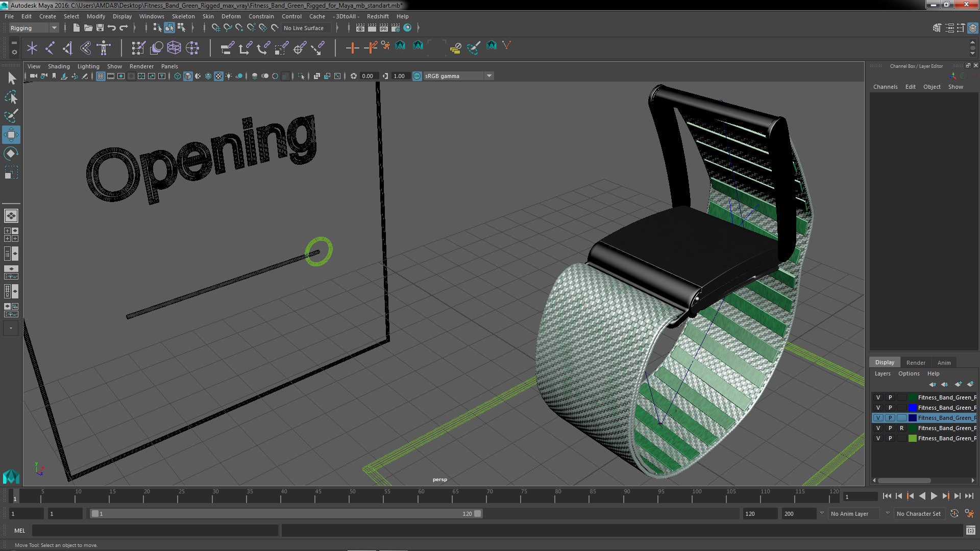Click the IPR render icon
The height and width of the screenshot is (551, 980).
coord(383,28)
